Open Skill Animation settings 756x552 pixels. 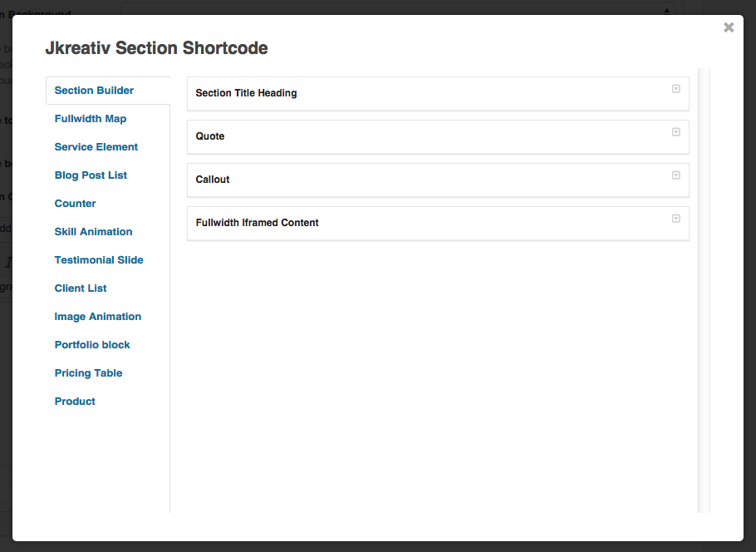click(93, 231)
